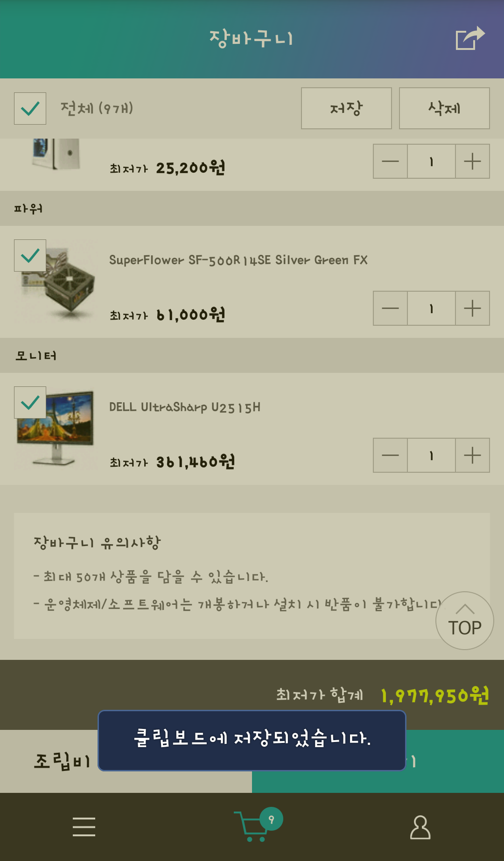Decrease SuperFlower power supply quantity
The width and height of the screenshot is (504, 861).
click(391, 308)
